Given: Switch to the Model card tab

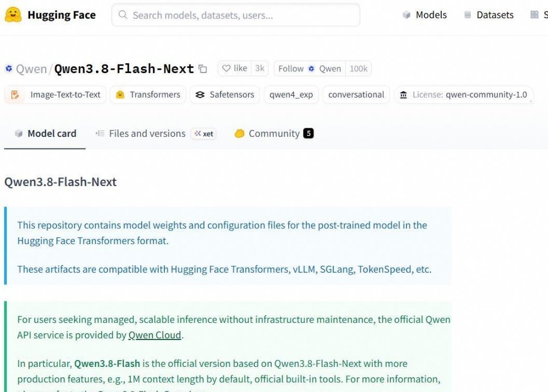Looking at the screenshot, I should 45,134.
